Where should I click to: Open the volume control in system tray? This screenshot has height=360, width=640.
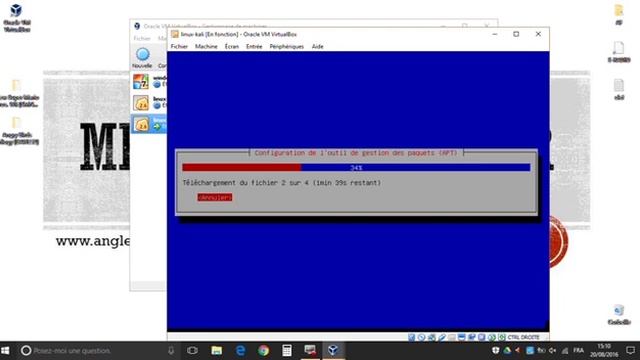[x=553, y=351]
